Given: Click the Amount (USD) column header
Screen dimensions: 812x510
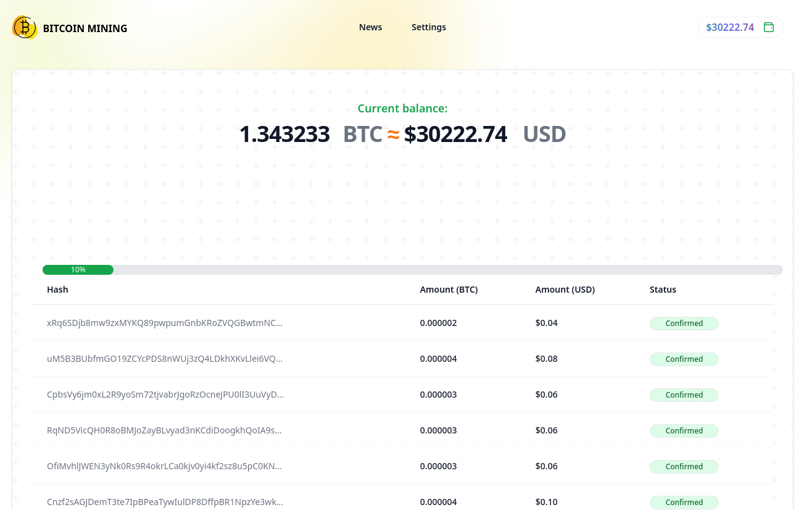Looking at the screenshot, I should [x=565, y=290].
